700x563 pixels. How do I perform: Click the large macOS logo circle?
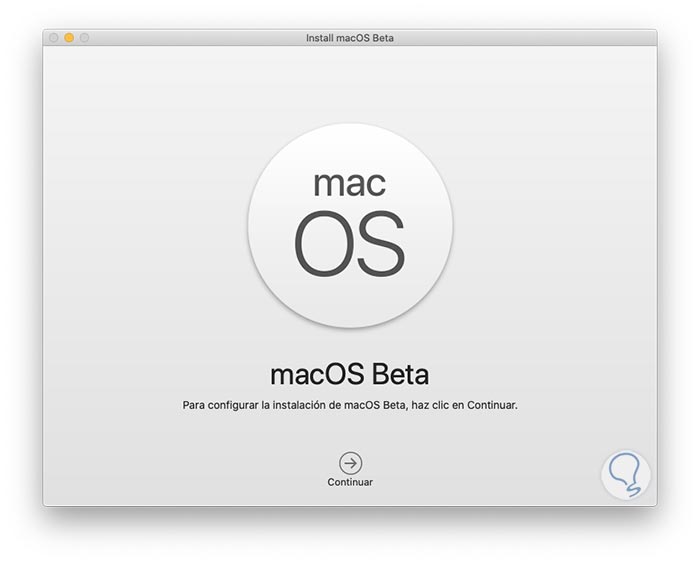350,225
